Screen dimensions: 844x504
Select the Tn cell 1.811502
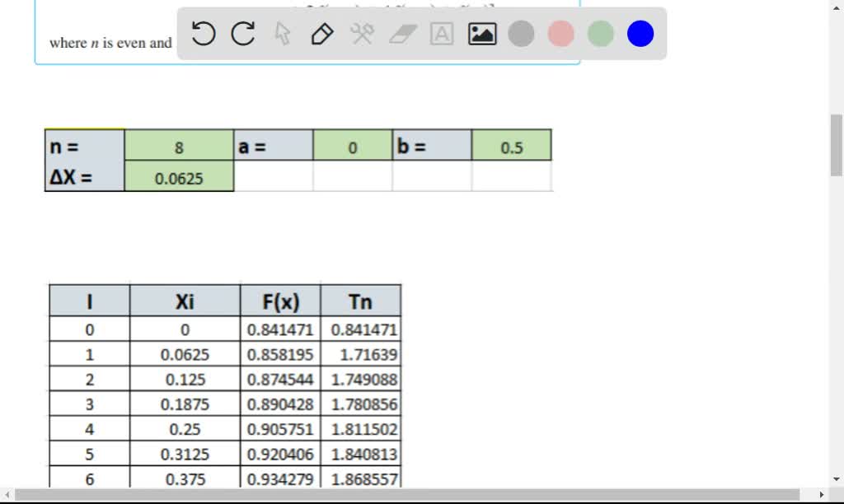pos(361,429)
